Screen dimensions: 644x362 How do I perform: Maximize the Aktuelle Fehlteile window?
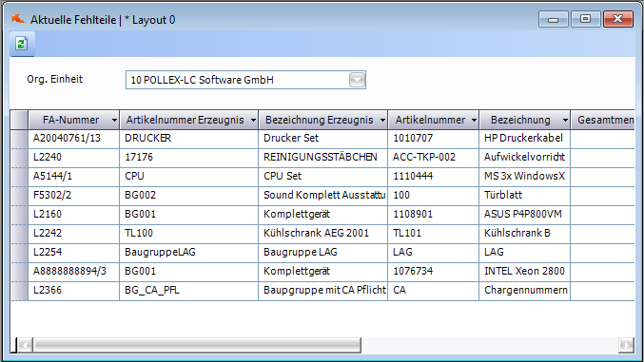pos(586,19)
